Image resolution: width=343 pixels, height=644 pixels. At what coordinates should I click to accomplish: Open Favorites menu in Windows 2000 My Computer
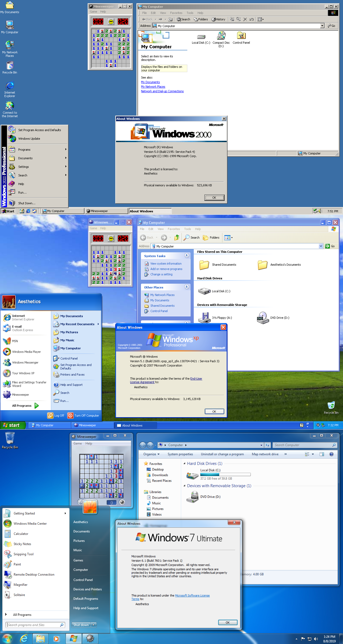[x=176, y=13]
